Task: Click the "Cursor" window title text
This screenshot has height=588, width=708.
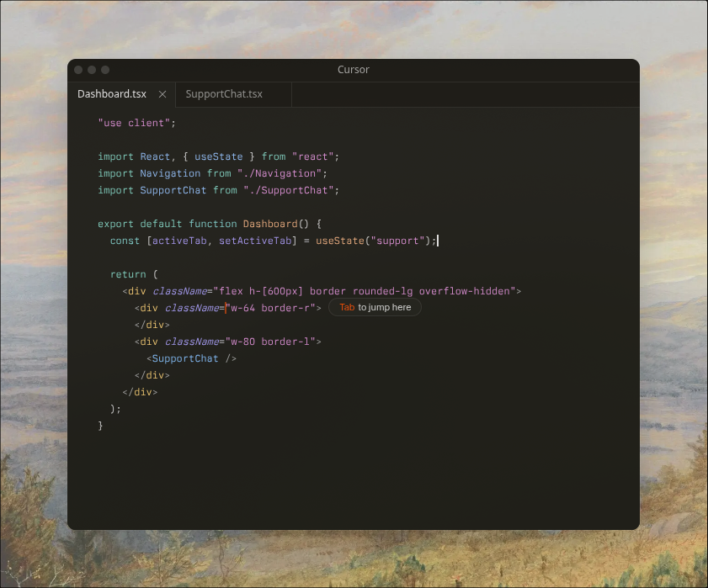Action: coord(353,70)
